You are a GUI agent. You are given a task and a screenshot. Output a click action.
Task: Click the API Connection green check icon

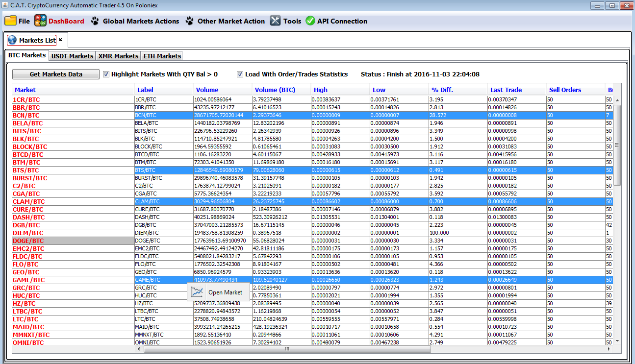point(310,21)
